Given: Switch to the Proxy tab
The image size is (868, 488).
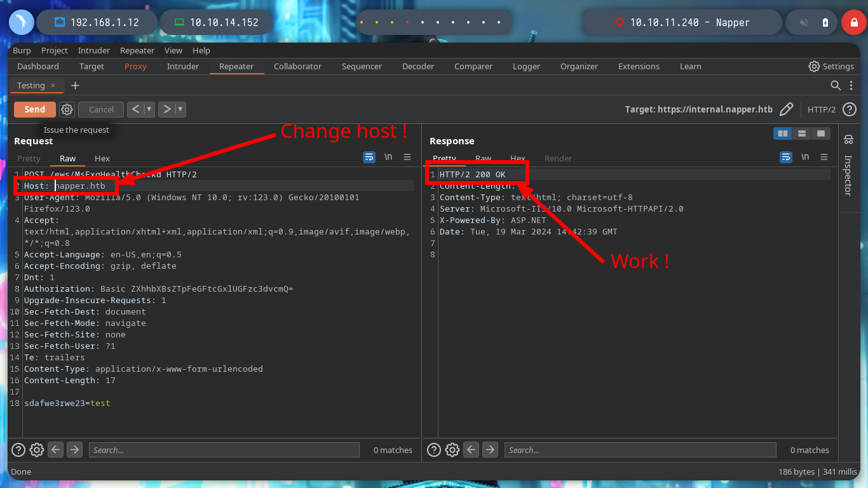Looking at the screenshot, I should click(x=135, y=66).
